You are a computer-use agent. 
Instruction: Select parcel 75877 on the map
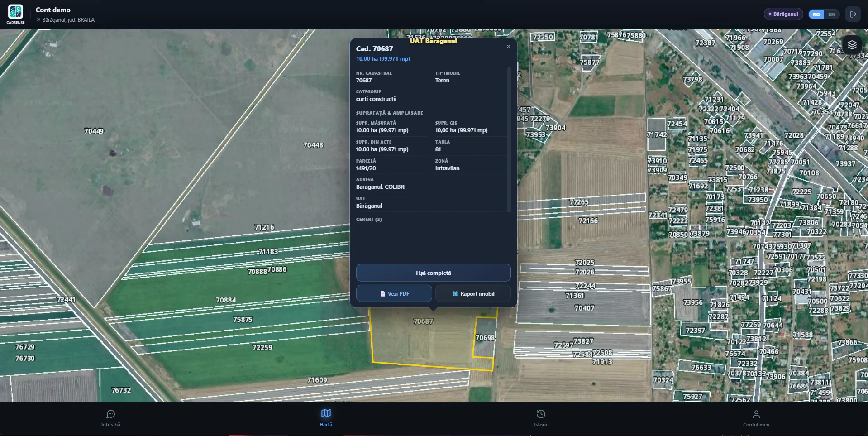point(590,62)
